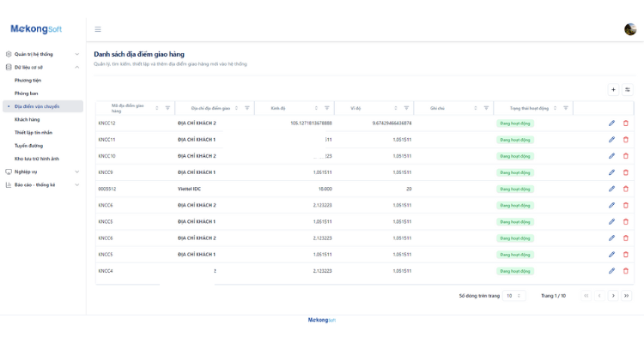Expand the Quản trị hệ thống menu
Screen dimensions: 644x343
click(43, 54)
